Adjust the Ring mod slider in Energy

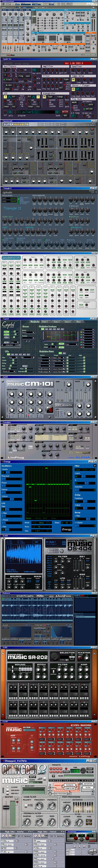(12, 479)
